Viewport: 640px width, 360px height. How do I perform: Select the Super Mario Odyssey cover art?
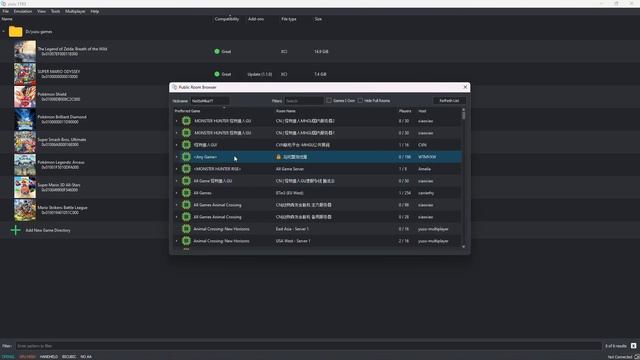(x=25, y=74)
